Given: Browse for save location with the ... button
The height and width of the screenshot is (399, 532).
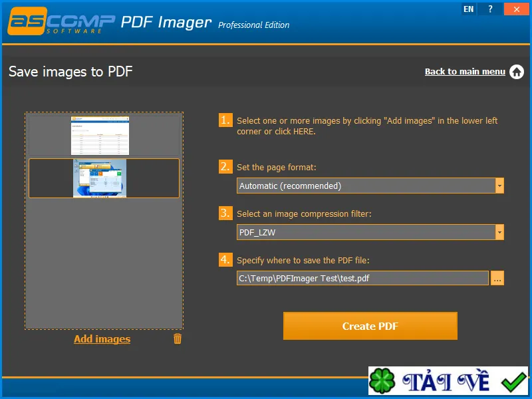Looking at the screenshot, I should coord(497,278).
